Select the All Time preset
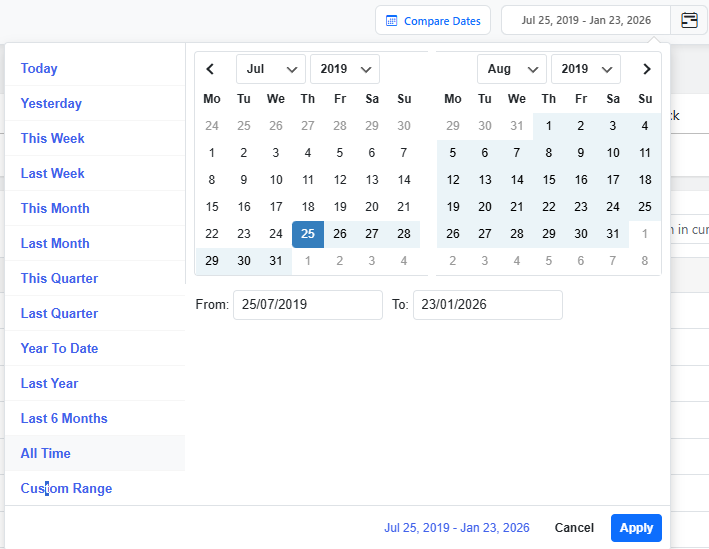Viewport: 709px width, 549px height. [46, 453]
